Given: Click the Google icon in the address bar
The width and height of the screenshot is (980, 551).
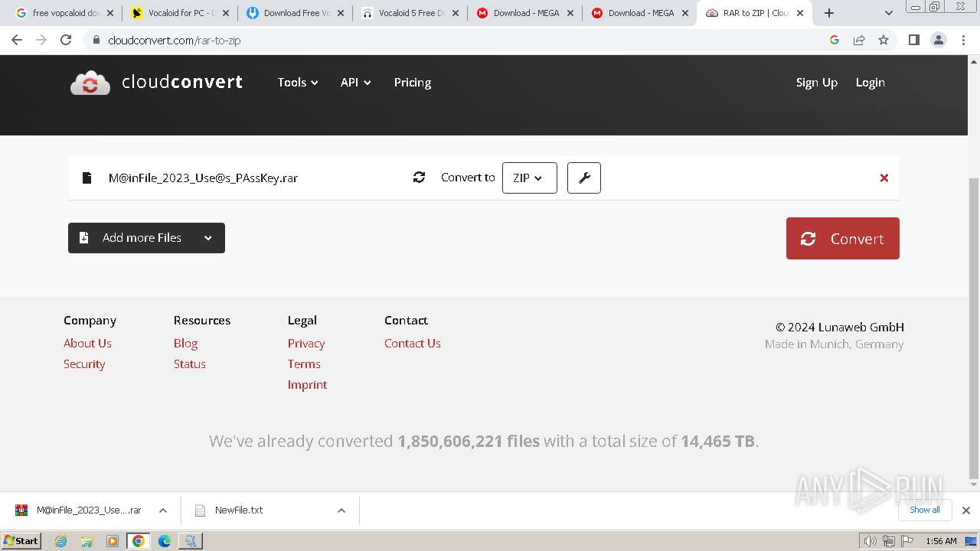Looking at the screenshot, I should click(x=835, y=40).
